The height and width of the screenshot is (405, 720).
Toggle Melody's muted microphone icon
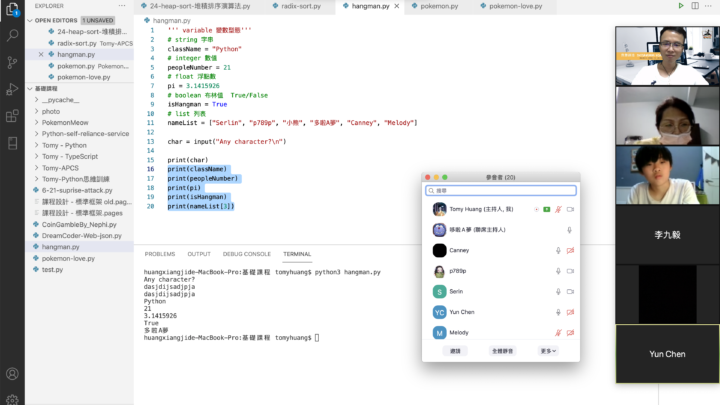pyautogui.click(x=558, y=332)
